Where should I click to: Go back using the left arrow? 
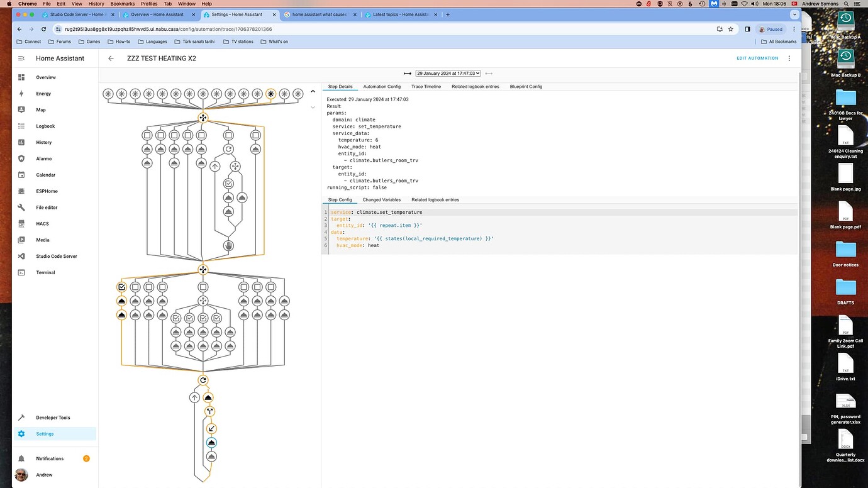(111, 58)
